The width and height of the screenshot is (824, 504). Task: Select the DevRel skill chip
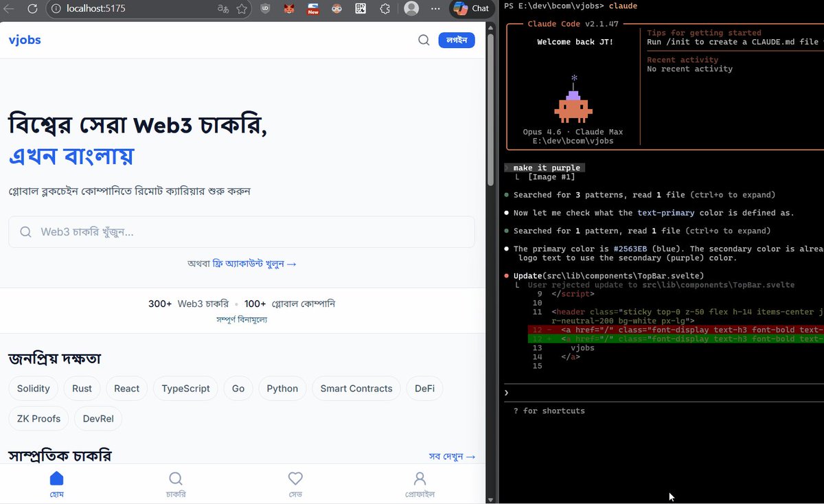98,419
